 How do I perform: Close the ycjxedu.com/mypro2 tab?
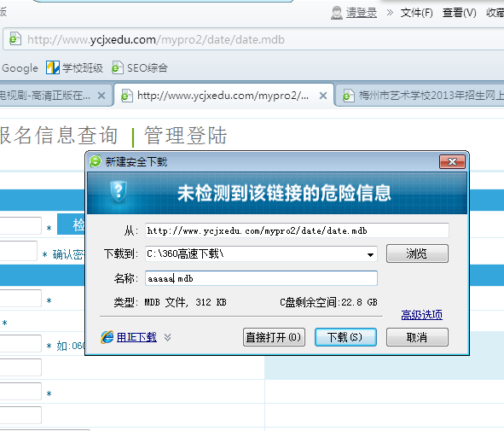323,96
